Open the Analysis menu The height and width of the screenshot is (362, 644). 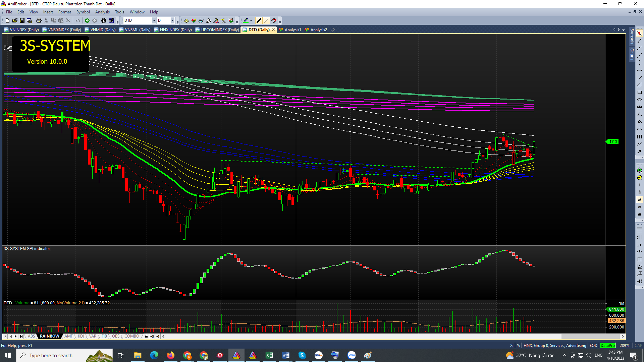[x=102, y=12]
